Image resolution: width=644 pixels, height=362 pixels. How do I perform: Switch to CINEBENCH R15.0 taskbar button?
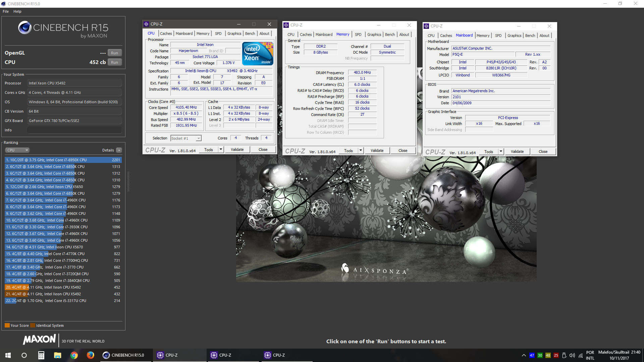click(126, 355)
